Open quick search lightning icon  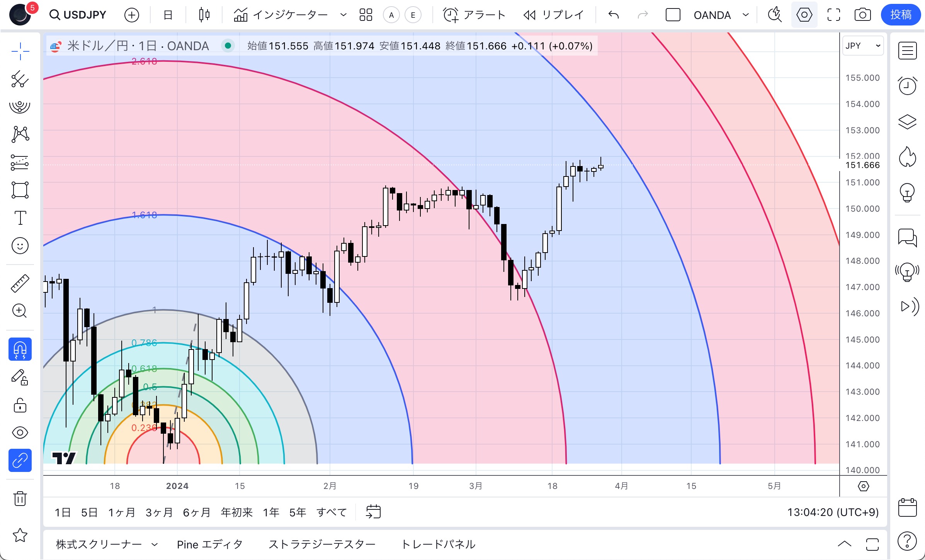click(775, 15)
